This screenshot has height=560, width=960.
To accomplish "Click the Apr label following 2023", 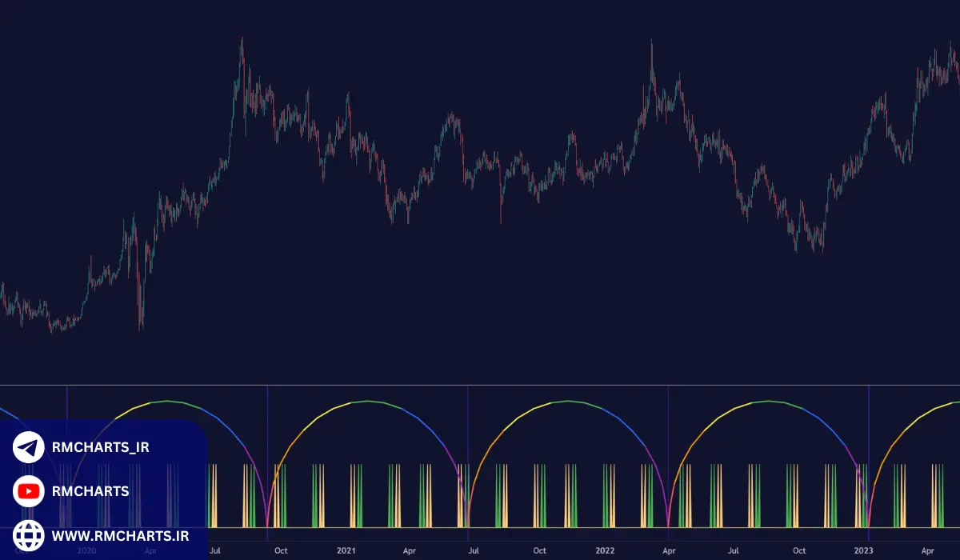I will tap(928, 550).
